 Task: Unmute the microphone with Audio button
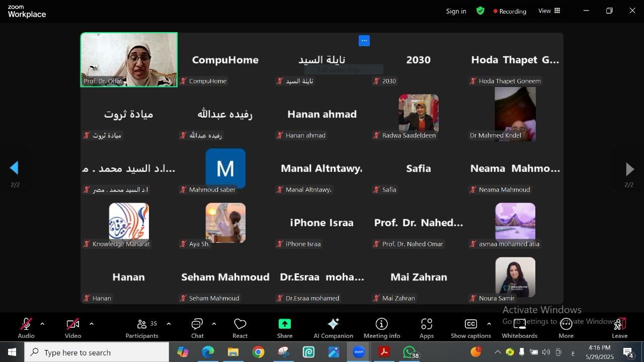point(26,328)
